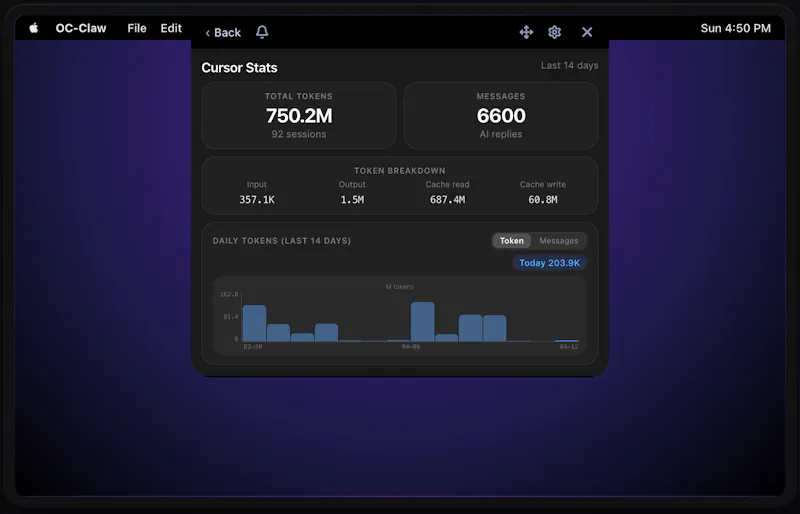Click the 04-12 today bar in chart
Screen dimensions: 800x514
pos(567,340)
